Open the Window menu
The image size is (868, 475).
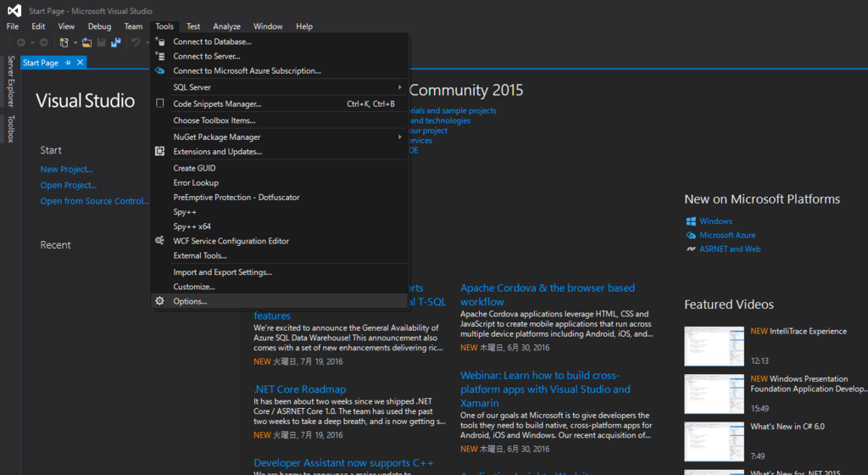click(268, 26)
